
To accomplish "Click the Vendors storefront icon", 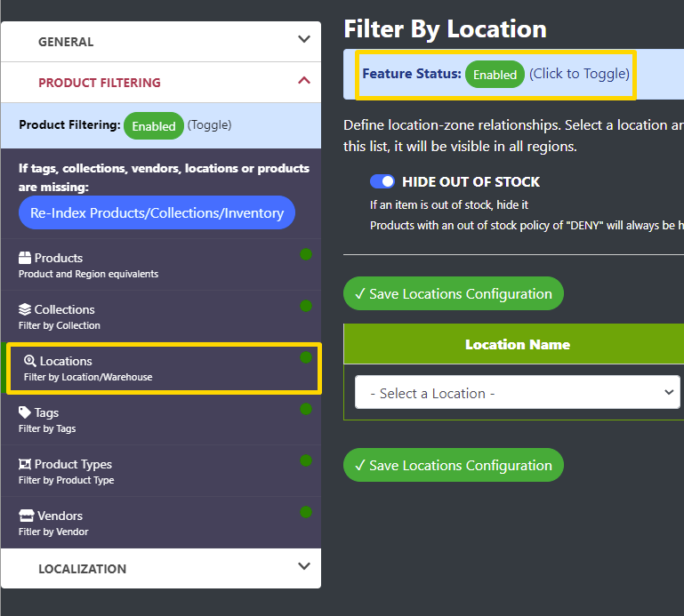I will (26, 516).
